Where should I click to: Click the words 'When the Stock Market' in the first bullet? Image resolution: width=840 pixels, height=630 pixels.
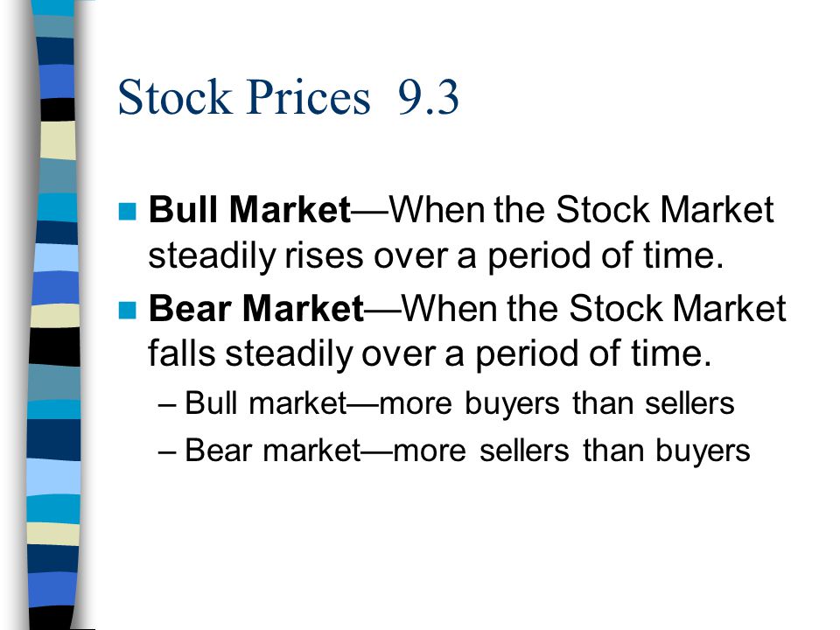click(581, 209)
